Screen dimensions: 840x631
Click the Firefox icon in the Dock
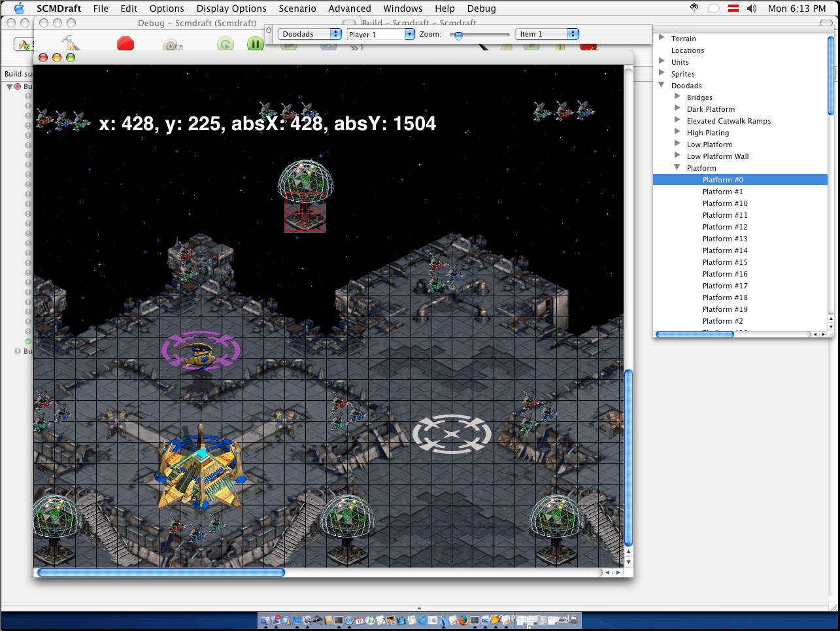[x=463, y=620]
